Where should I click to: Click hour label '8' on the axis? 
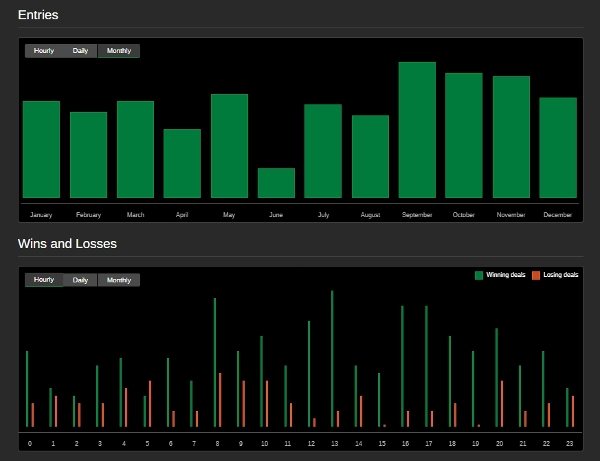[217, 443]
